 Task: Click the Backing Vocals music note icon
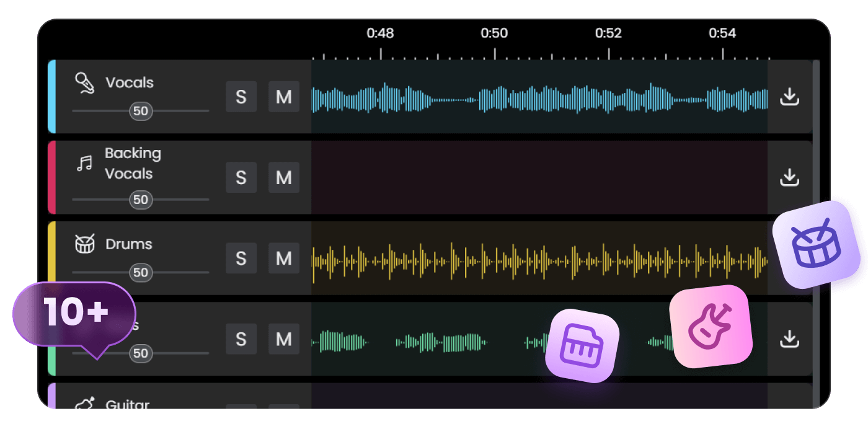click(x=84, y=163)
